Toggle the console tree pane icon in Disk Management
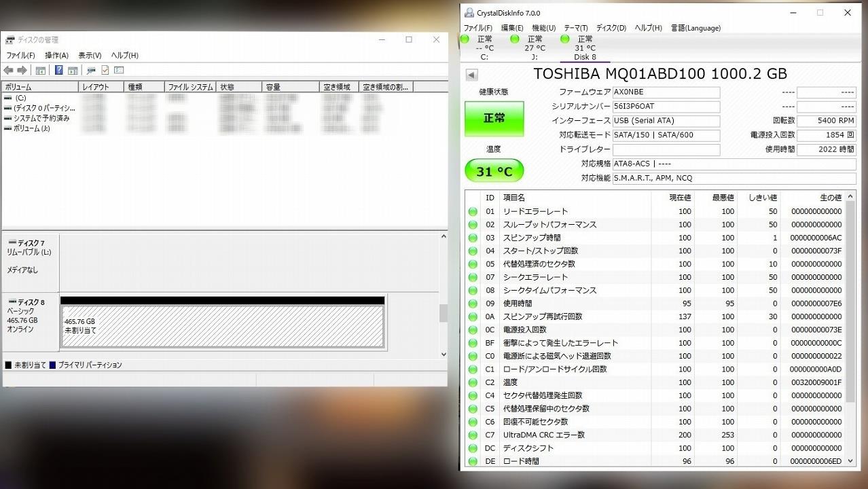Viewport: 868px width, 489px height. (x=41, y=70)
